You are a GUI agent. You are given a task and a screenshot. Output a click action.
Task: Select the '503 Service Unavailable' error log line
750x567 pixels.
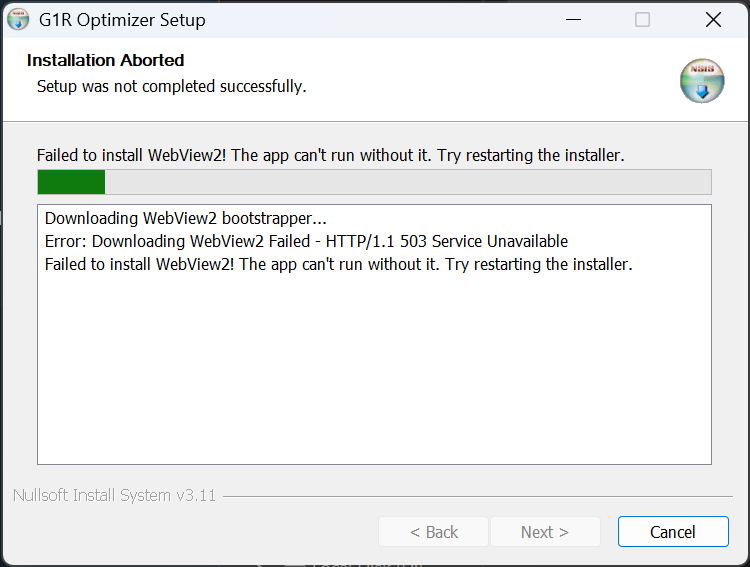pyautogui.click(x=306, y=242)
